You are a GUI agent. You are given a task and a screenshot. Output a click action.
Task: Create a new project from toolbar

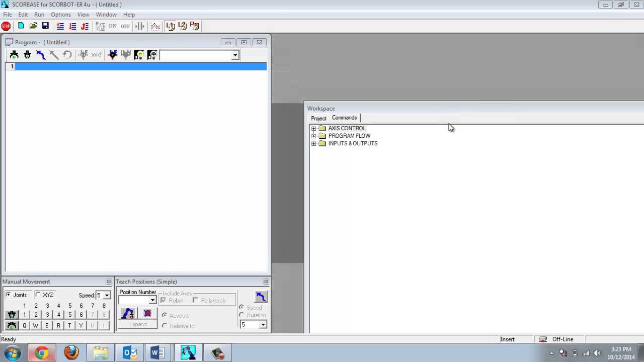click(21, 26)
